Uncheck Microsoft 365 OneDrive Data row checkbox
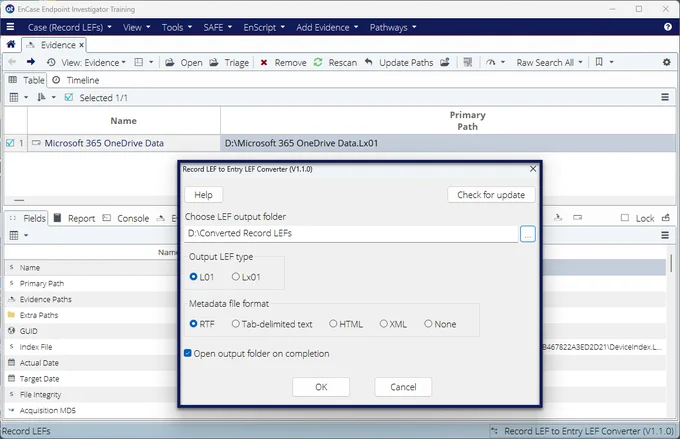 click(x=10, y=143)
